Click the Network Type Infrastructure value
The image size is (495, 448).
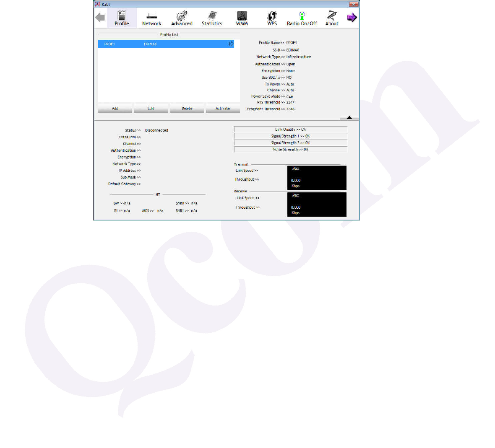click(x=299, y=57)
